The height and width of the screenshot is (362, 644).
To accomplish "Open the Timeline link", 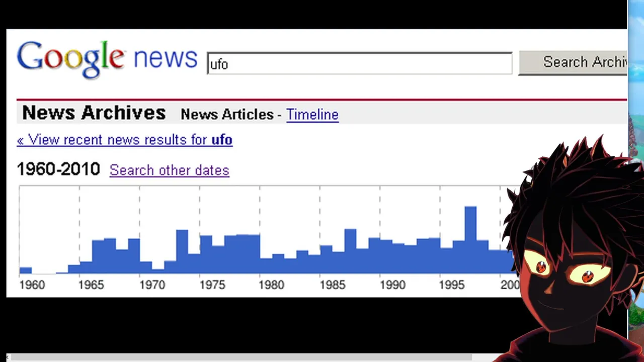I will (x=312, y=115).
